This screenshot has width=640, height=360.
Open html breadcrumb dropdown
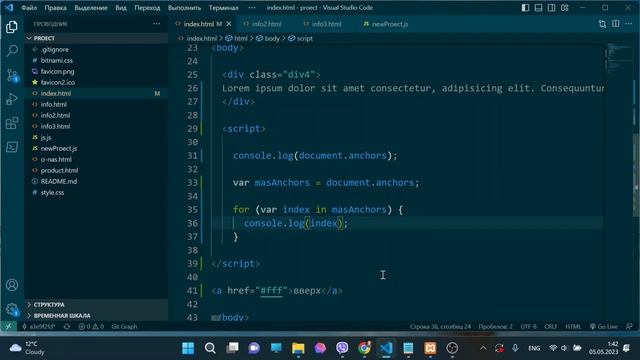pyautogui.click(x=237, y=38)
